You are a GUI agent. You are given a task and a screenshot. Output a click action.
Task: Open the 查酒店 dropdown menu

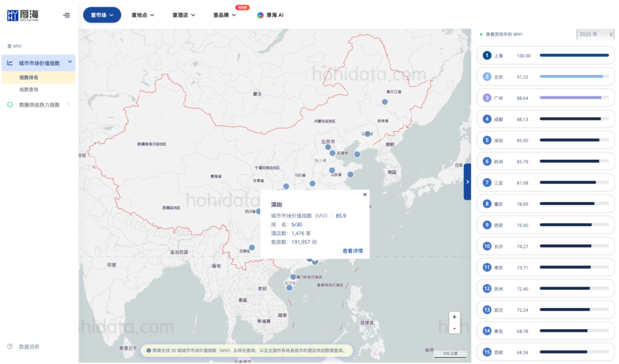point(183,15)
